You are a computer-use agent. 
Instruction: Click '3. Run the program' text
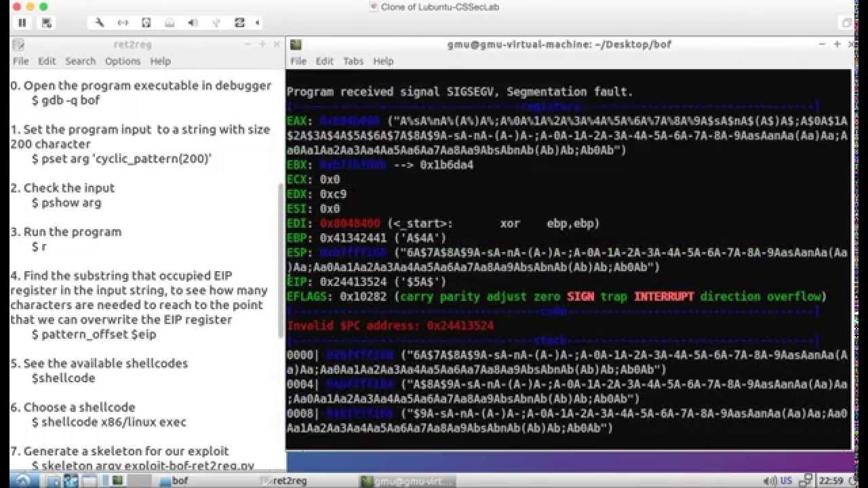click(66, 232)
